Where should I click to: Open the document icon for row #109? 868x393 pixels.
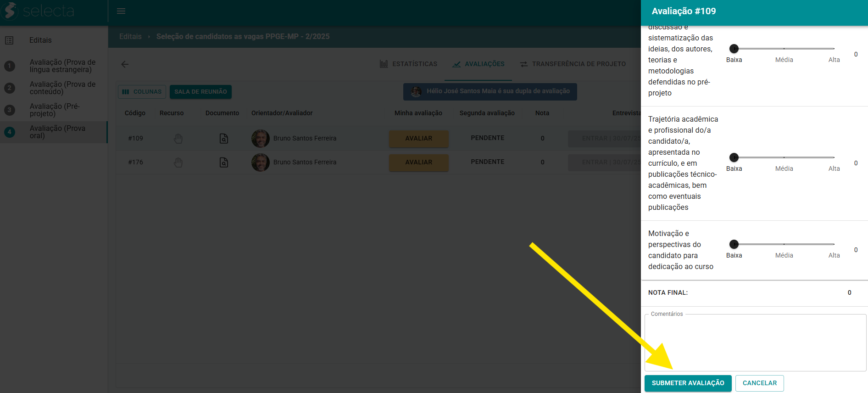[x=224, y=138]
